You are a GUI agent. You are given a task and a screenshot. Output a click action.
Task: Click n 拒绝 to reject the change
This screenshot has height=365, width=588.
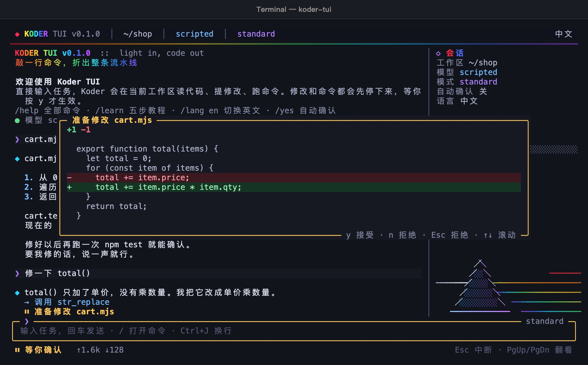402,235
